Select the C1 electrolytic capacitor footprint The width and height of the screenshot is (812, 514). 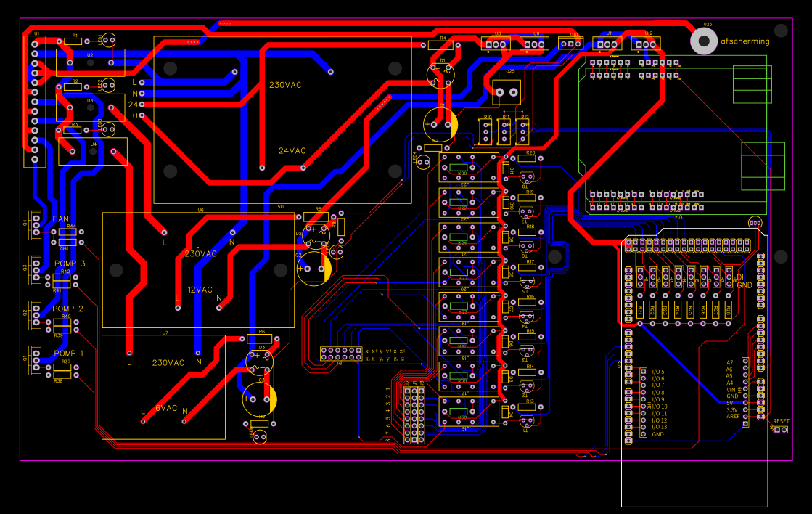pos(440,123)
